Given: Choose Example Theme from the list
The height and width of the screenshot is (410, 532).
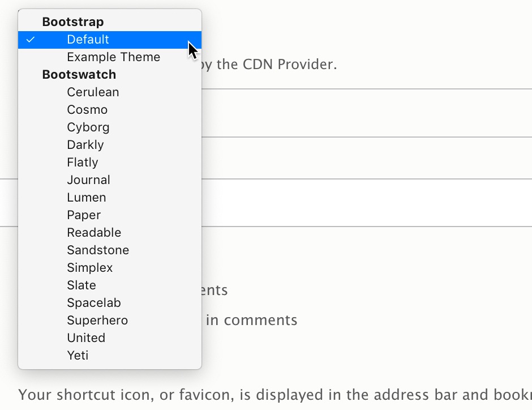Looking at the screenshot, I should point(113,57).
